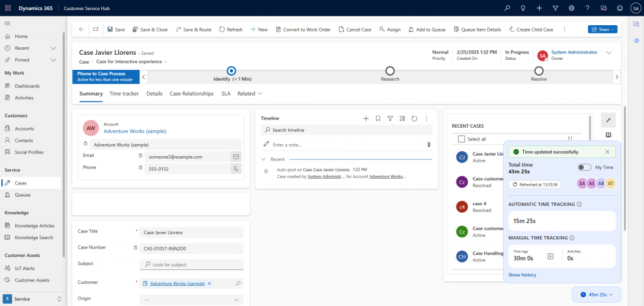Check the Select all checkbox in Recent Cases

coord(462,139)
